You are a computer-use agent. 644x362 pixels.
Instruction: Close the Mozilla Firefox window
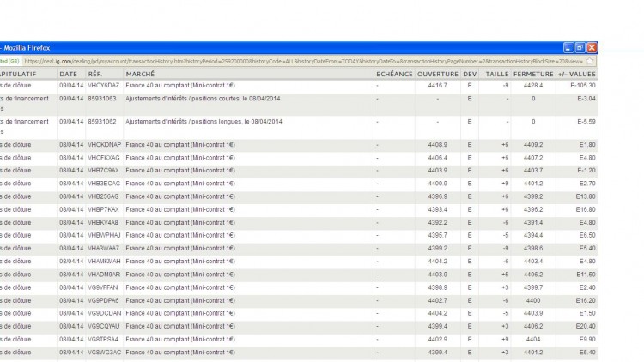coord(592,48)
